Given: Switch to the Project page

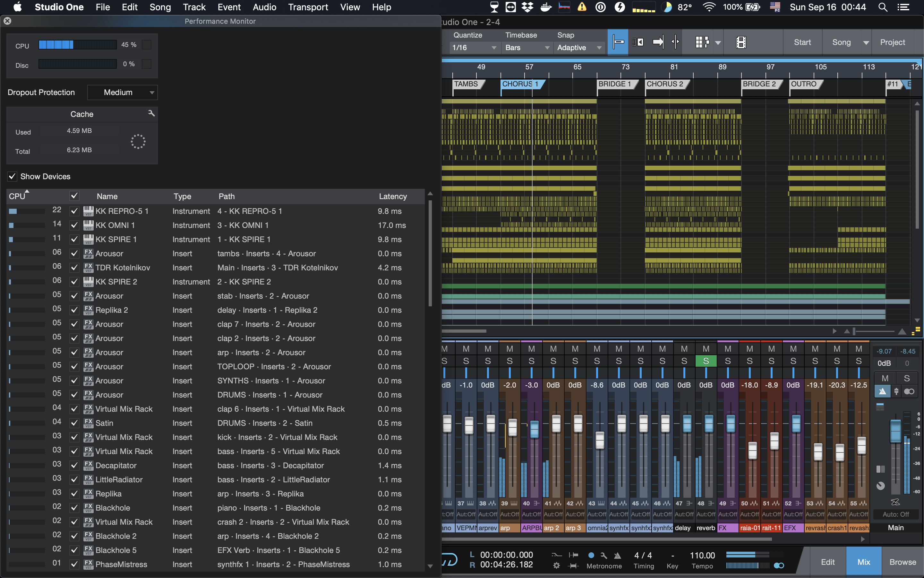Looking at the screenshot, I should [x=892, y=42].
